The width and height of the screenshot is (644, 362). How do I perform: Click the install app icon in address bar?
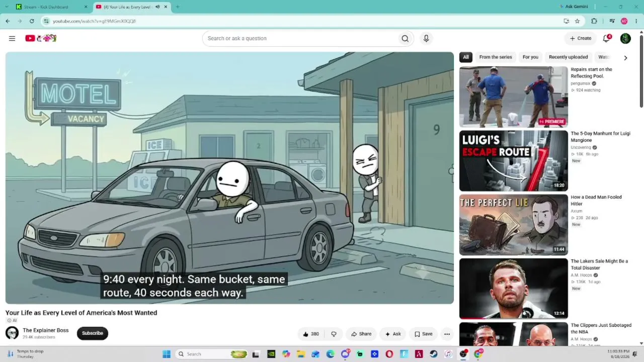pos(567,21)
